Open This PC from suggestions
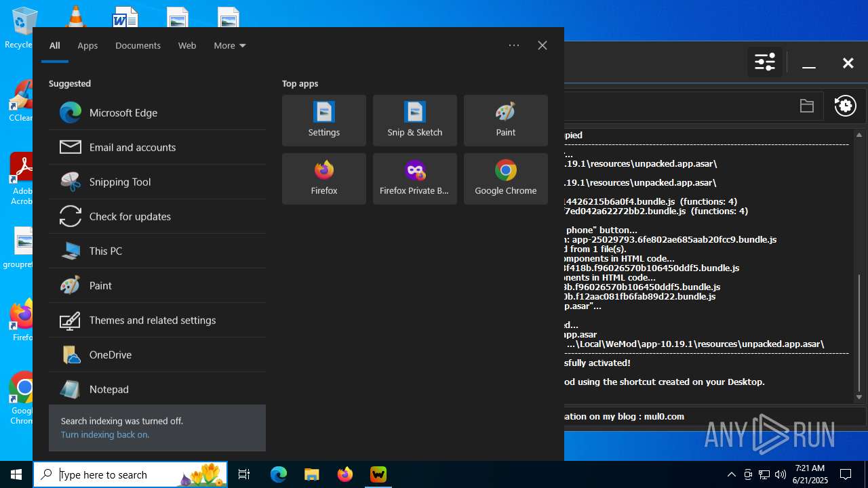 click(157, 251)
